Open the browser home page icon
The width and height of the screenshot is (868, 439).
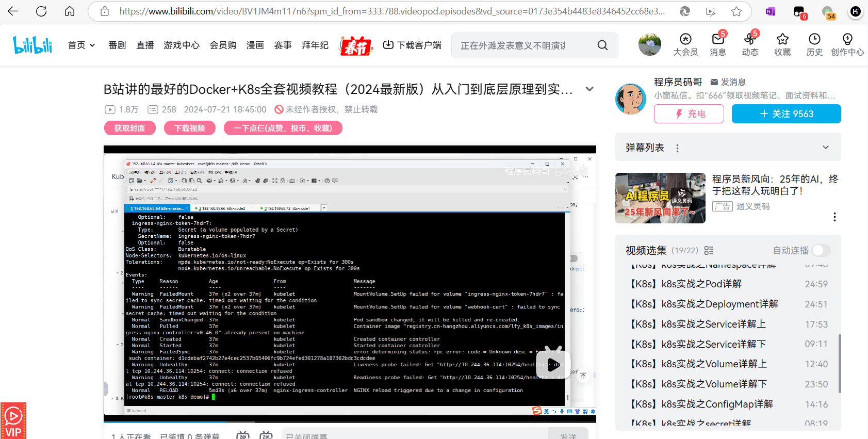[x=70, y=11]
